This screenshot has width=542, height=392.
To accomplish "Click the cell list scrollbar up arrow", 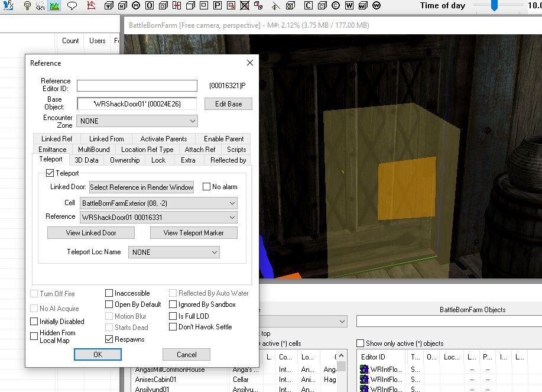I will click(x=342, y=356).
